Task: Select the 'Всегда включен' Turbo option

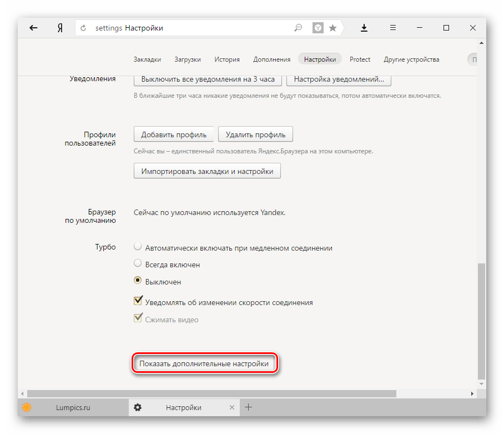Action: 138,264
